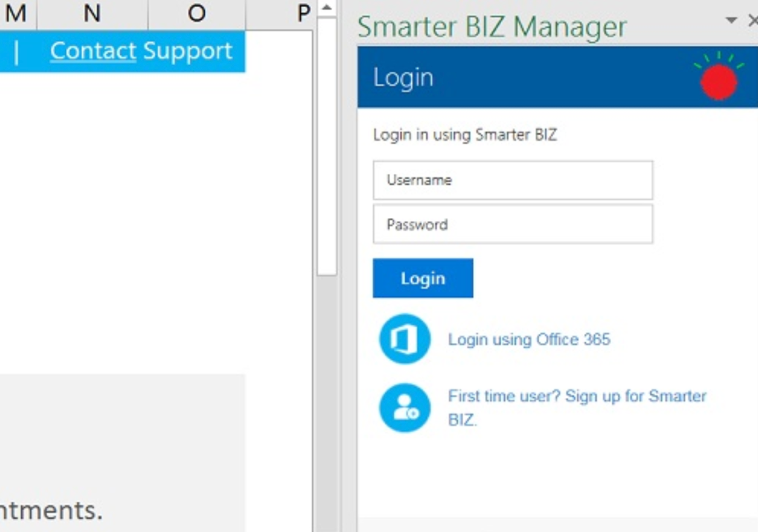Click the Office 365 logo icon
The width and height of the screenshot is (758, 532).
coord(405,339)
